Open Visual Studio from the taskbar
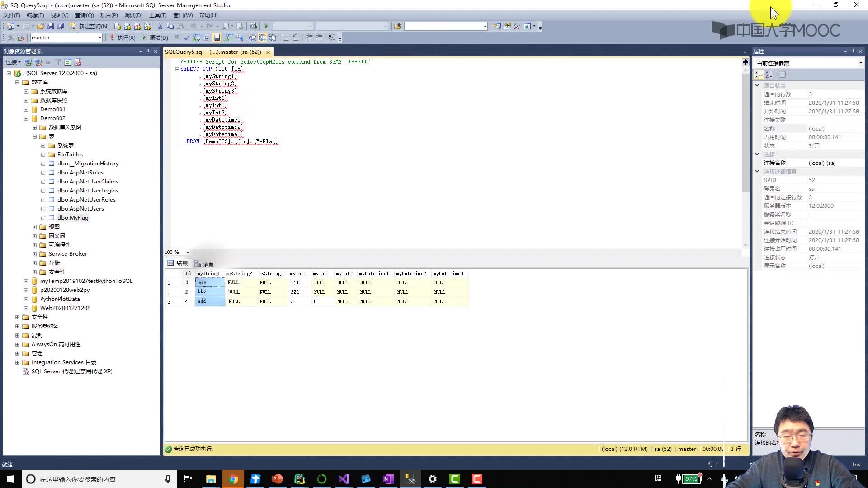This screenshot has height=488, width=868. click(344, 479)
